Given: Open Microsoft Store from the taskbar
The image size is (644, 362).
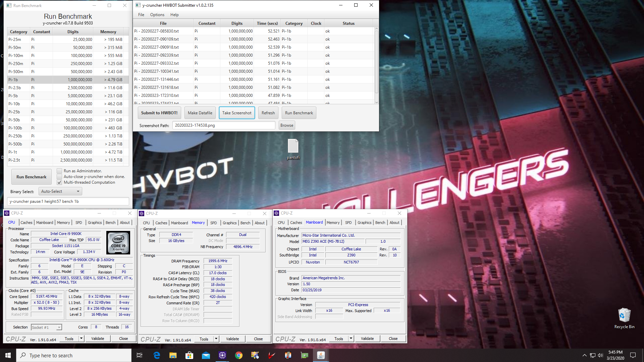Looking at the screenshot, I should [190, 355].
